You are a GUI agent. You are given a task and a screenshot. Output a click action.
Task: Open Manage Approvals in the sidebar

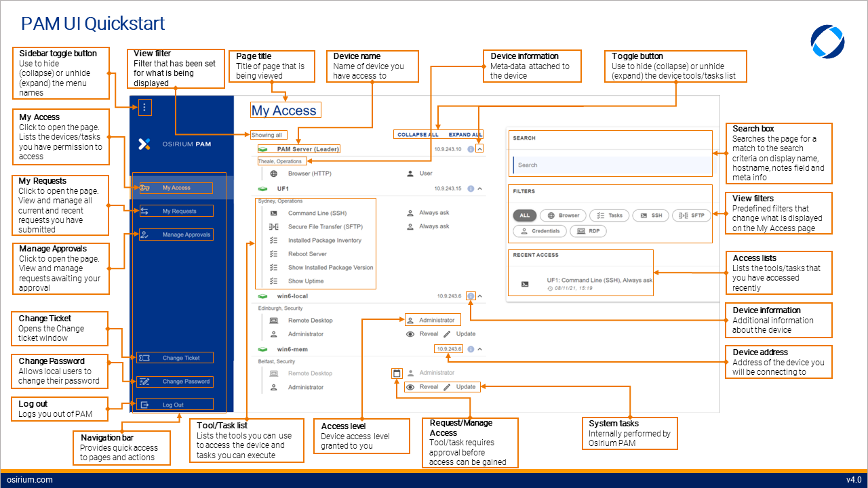coord(186,235)
